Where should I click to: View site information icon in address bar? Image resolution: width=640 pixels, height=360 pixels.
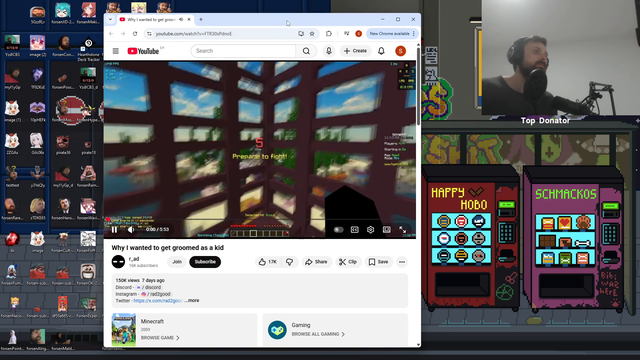(x=149, y=33)
